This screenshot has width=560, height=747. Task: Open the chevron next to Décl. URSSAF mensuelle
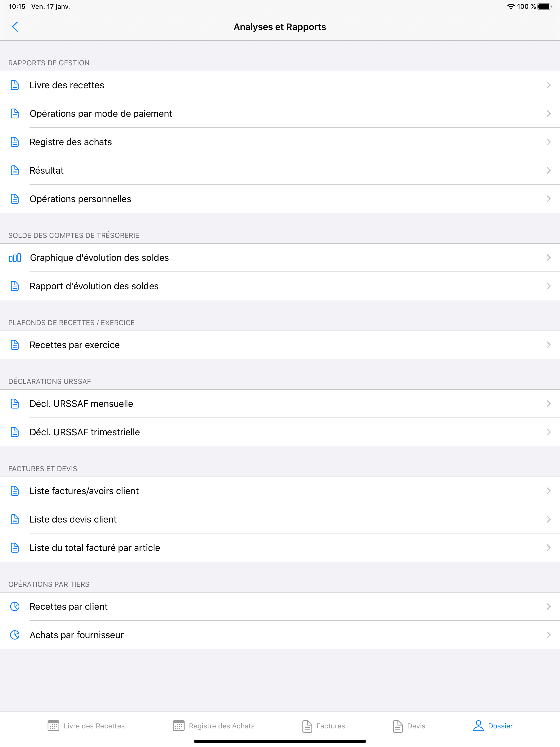coord(549,403)
